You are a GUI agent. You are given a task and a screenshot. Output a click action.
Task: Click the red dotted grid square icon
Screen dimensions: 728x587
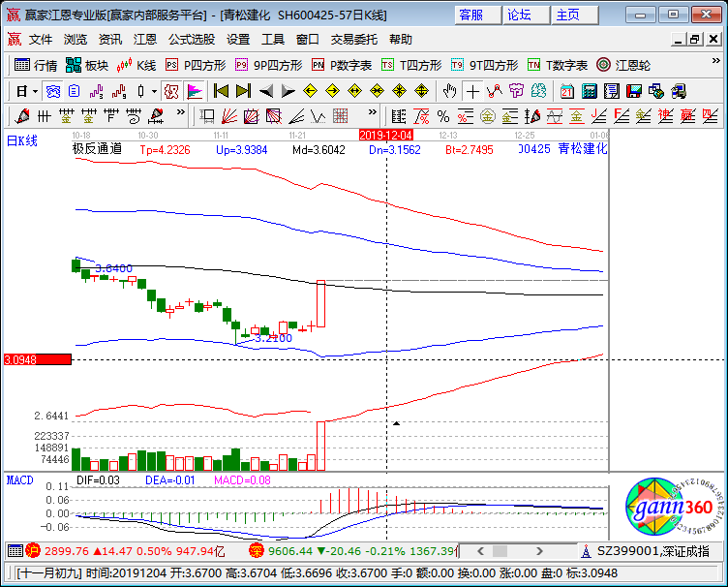pos(341,116)
